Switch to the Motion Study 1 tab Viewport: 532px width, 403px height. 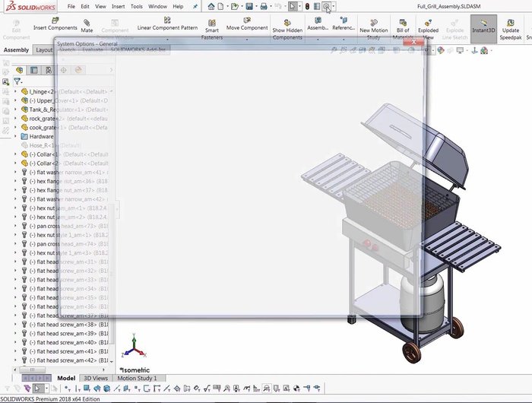pyautogui.click(x=137, y=378)
